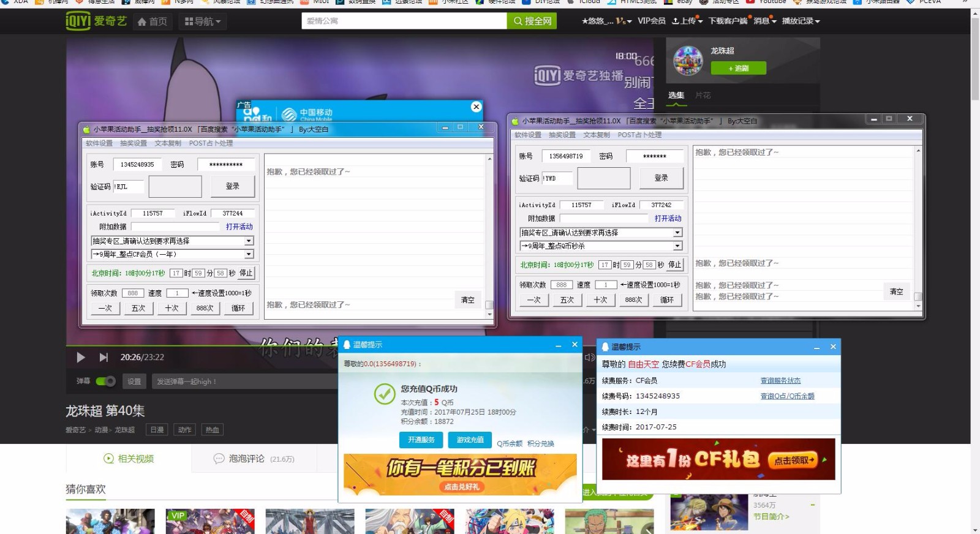Click 打开活动 link in left helper window
980x534 pixels.
239,227
